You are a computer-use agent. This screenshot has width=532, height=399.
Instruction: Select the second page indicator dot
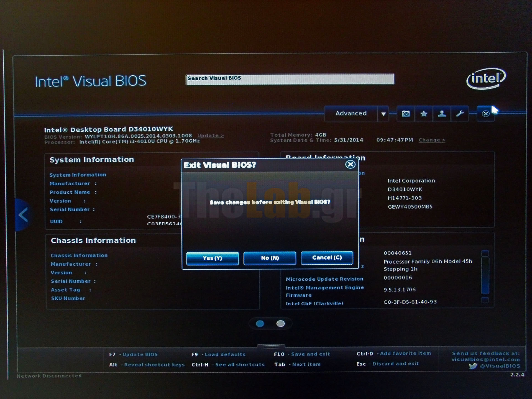pos(280,324)
